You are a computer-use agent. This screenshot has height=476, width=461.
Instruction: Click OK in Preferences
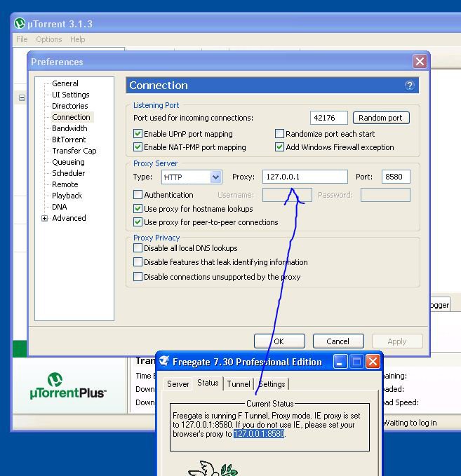[x=279, y=341]
